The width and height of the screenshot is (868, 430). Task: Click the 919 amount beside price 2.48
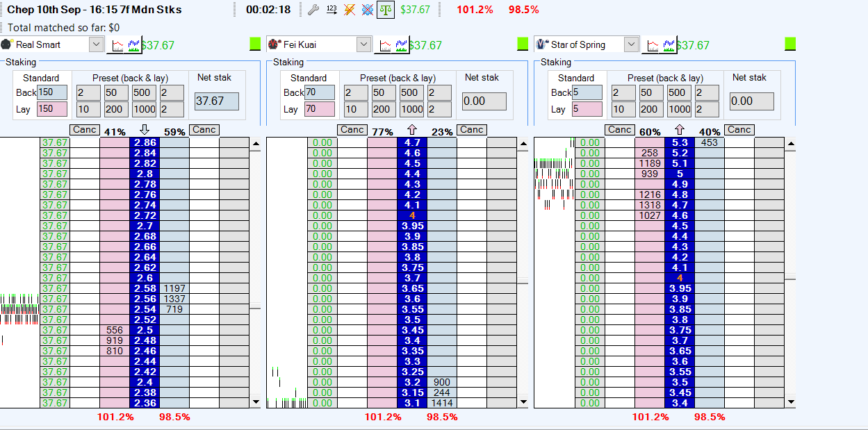(x=115, y=340)
